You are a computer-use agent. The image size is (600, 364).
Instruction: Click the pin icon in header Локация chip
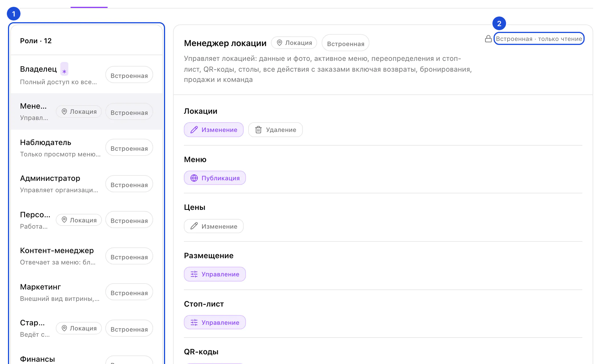pos(280,43)
